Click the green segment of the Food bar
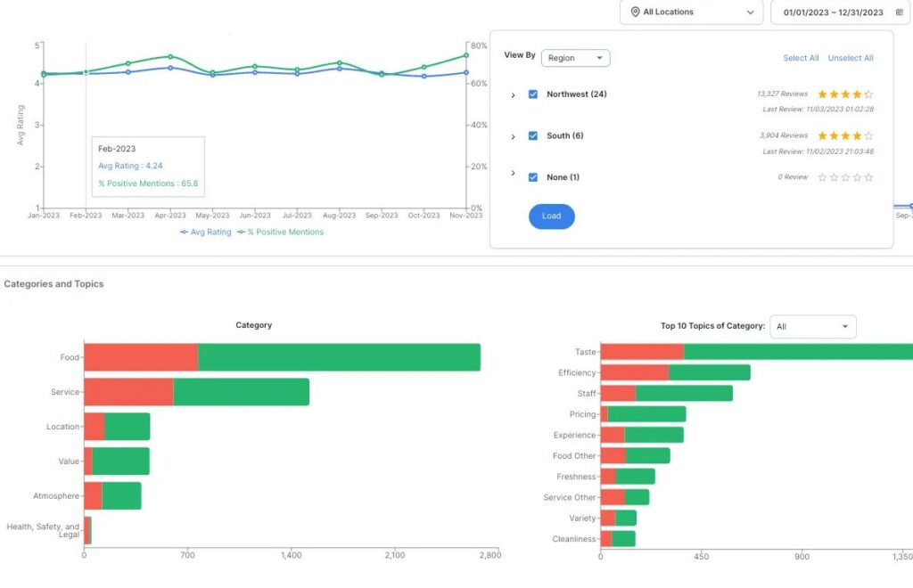913x588 pixels. point(339,357)
